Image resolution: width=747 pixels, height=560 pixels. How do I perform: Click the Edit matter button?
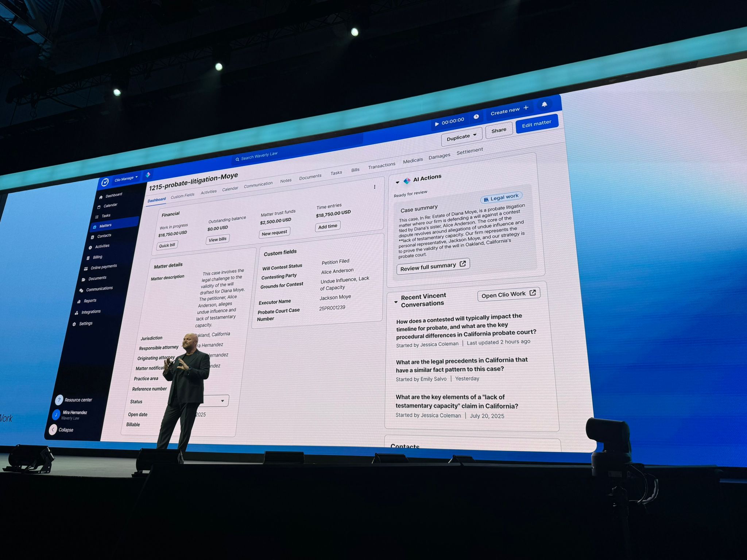point(536,124)
